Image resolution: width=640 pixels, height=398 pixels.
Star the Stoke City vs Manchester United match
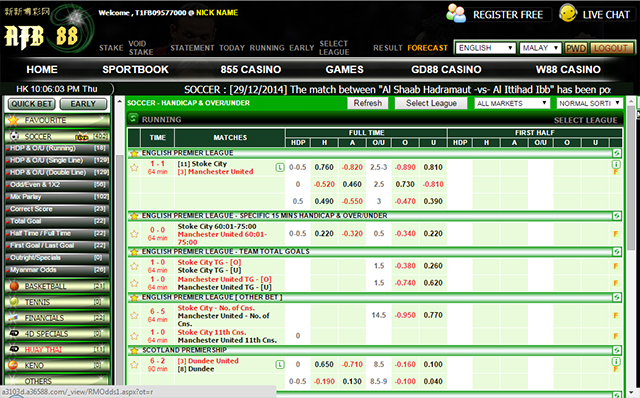click(134, 167)
